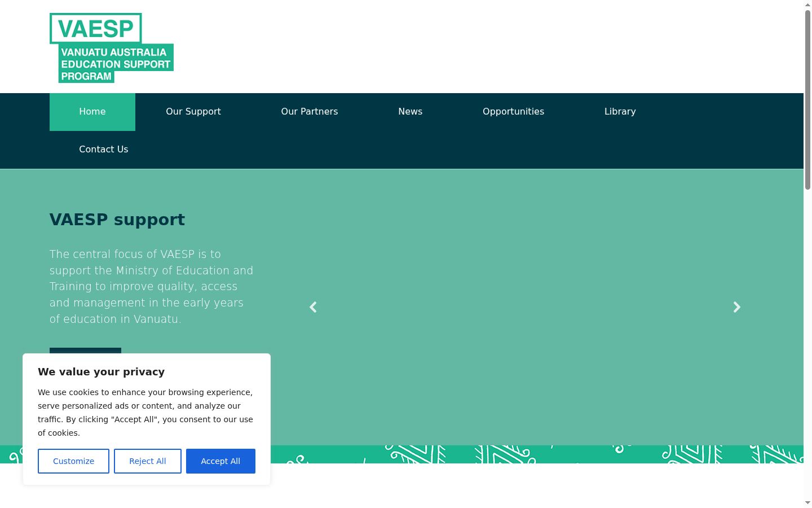Go to Opportunities page

pyautogui.click(x=513, y=112)
